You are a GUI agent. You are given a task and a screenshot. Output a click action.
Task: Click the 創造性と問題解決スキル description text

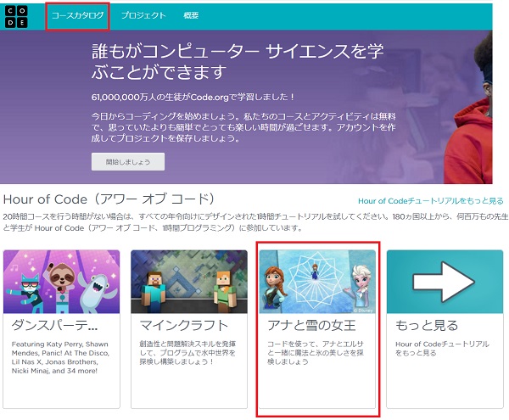click(x=187, y=353)
